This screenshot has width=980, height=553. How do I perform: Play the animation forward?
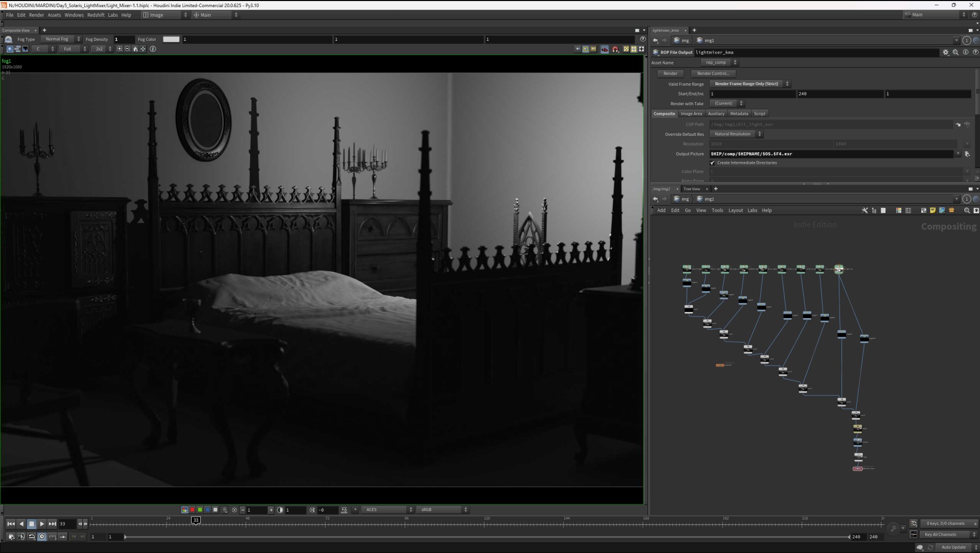42,524
